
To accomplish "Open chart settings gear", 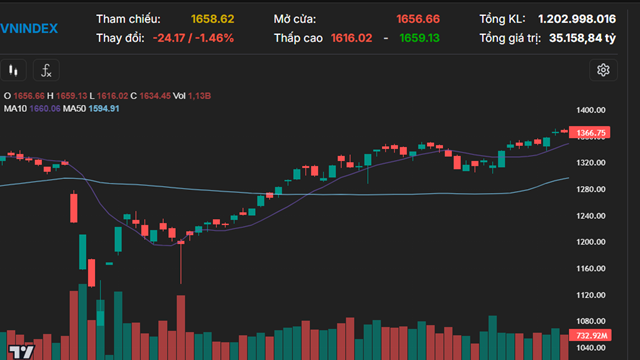I will tap(603, 70).
